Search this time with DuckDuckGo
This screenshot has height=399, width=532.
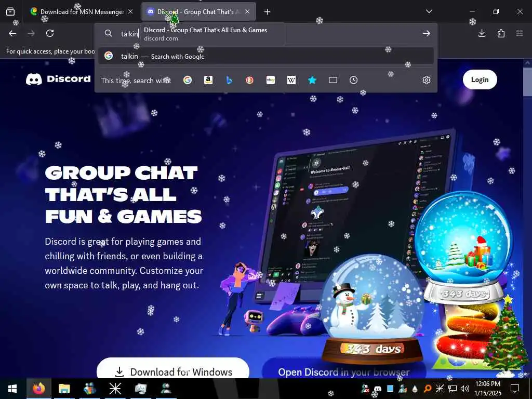[x=250, y=80]
